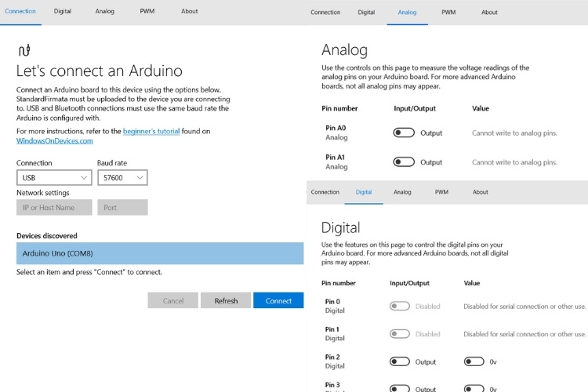Open the Connection tab in left panel
Viewport: 588px width, 392px height.
coord(20,11)
